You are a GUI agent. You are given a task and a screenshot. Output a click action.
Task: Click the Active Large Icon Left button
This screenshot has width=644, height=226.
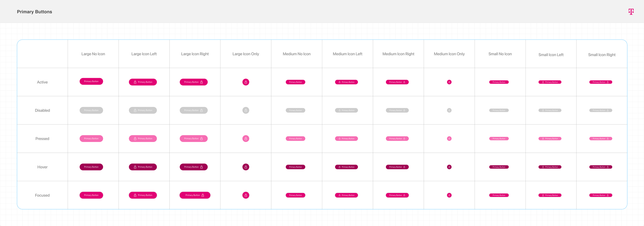[x=143, y=82]
